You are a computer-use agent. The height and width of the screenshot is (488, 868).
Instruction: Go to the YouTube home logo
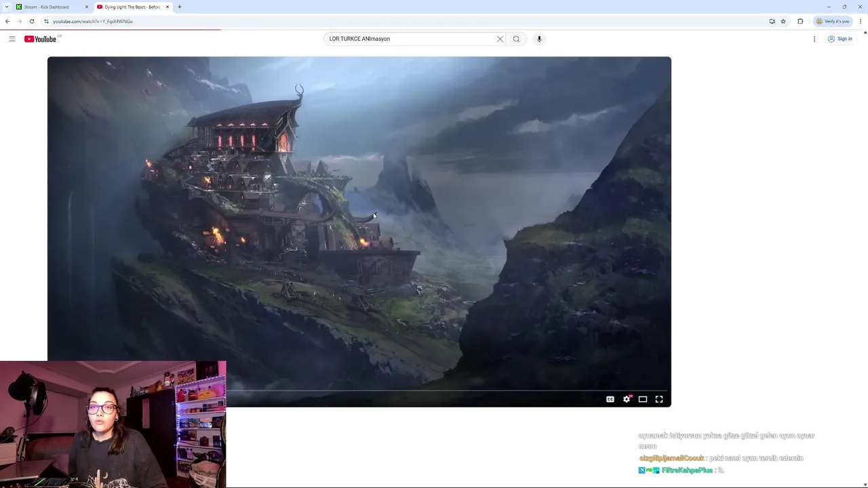pyautogui.click(x=40, y=39)
